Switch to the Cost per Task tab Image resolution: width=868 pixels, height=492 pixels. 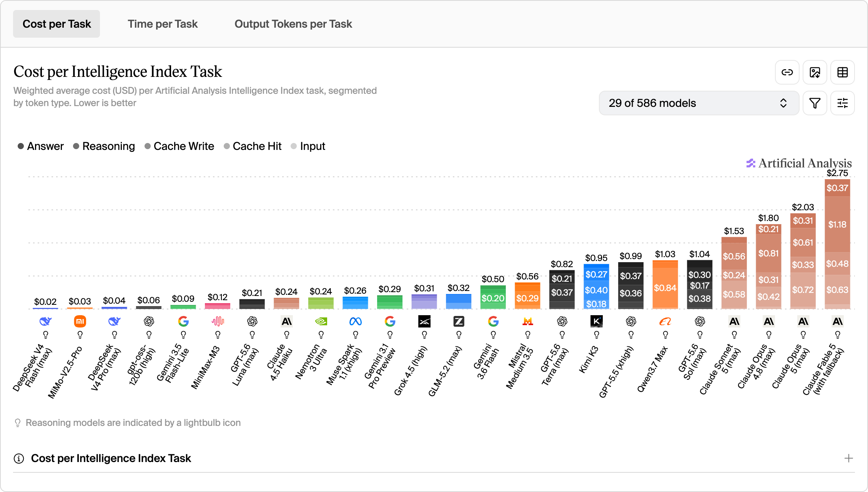[57, 24]
